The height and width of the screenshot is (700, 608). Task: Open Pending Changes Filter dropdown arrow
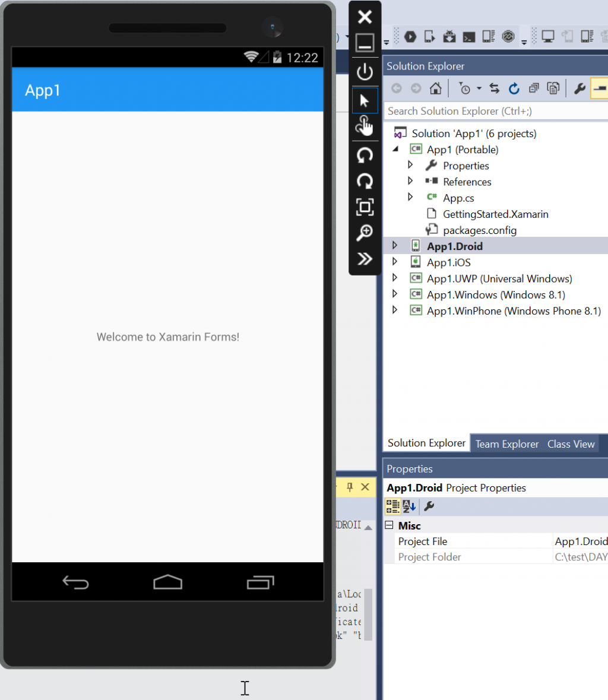pyautogui.click(x=479, y=88)
